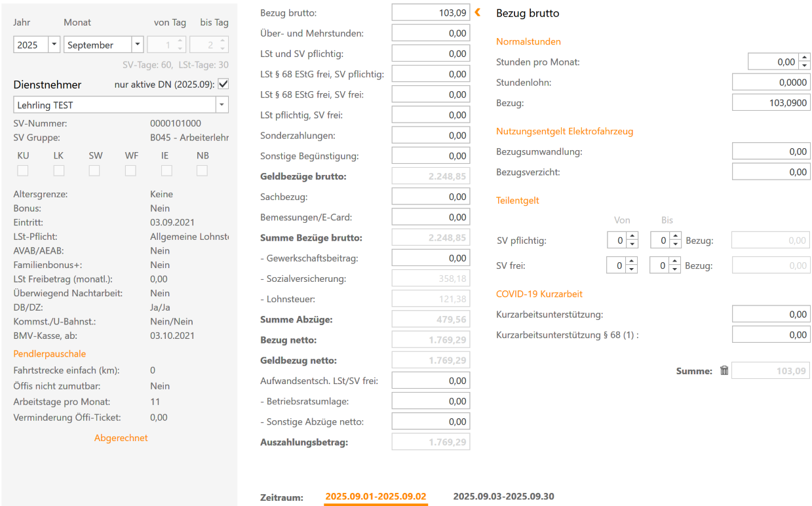Open the Jahr dropdown showing 2025

pyautogui.click(x=54, y=45)
